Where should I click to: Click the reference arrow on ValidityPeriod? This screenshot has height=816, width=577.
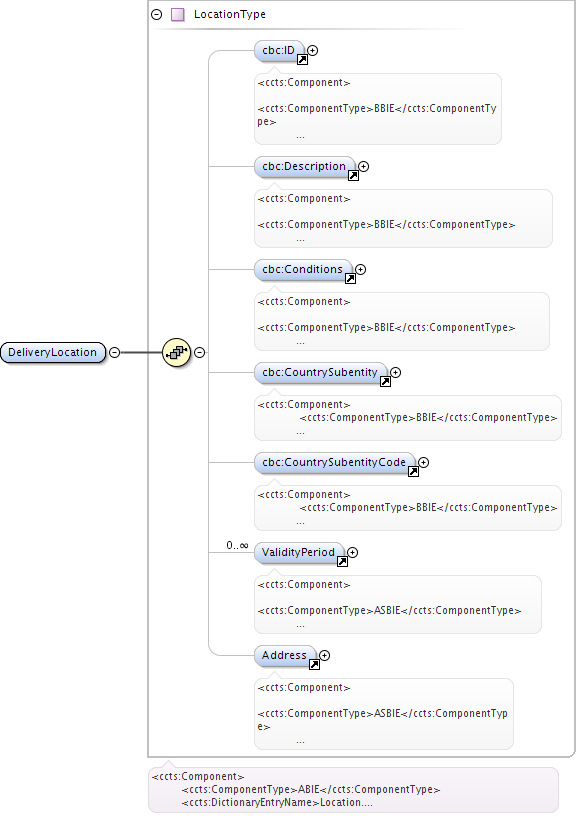pyautogui.click(x=342, y=562)
